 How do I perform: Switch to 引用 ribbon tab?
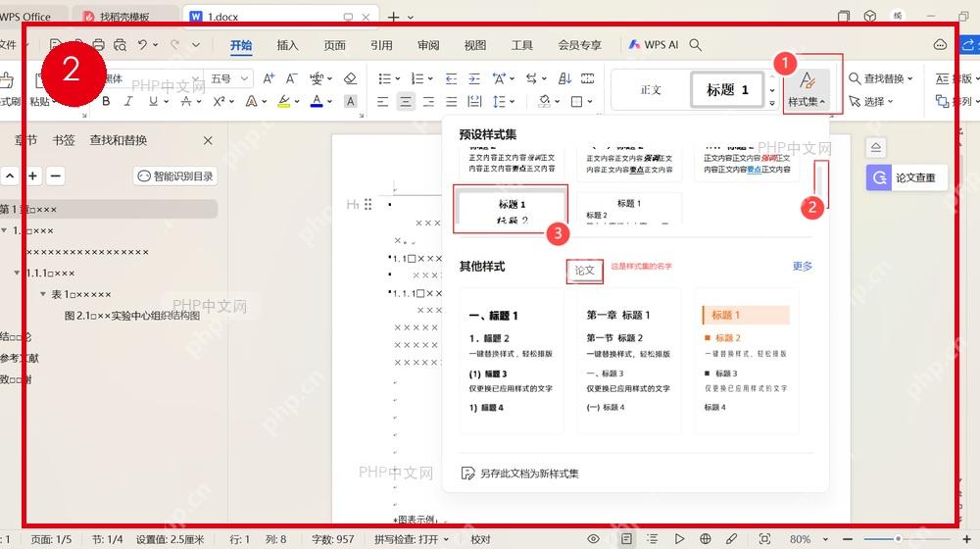click(x=381, y=45)
